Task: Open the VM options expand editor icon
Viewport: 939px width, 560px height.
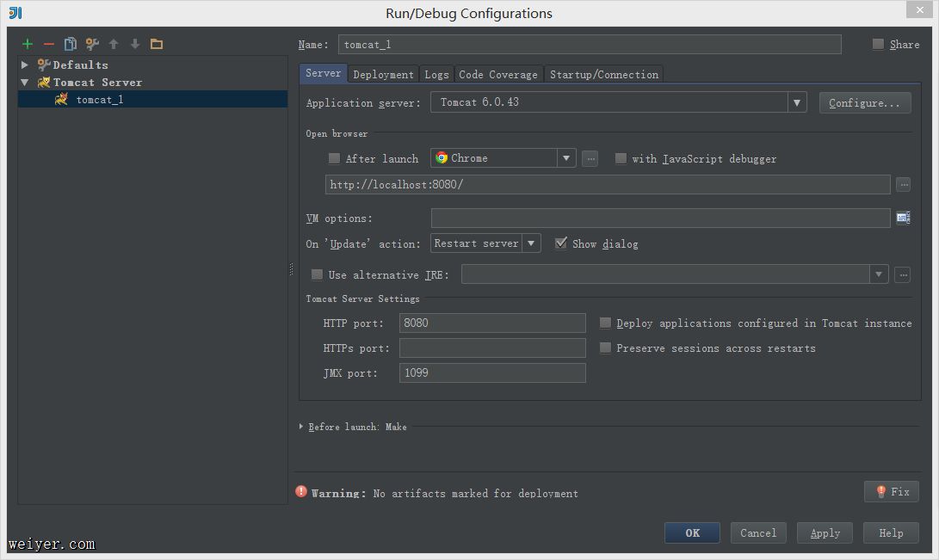Action: click(903, 218)
